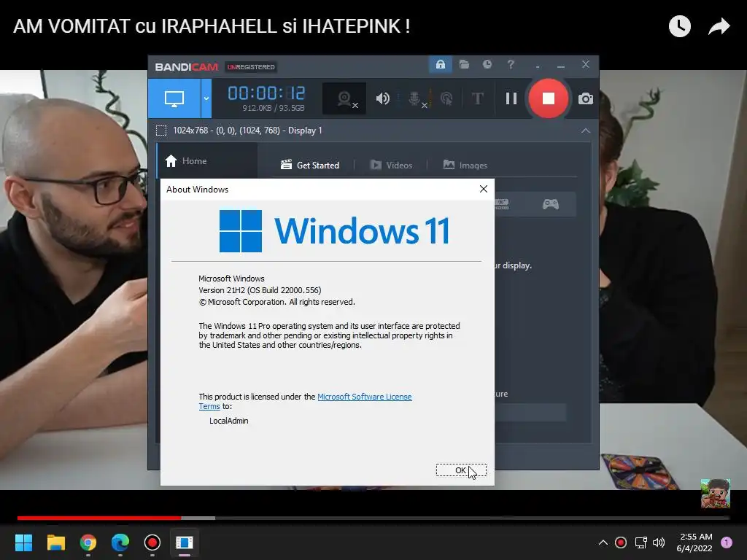Viewport: 747px width, 560px height.
Task: Launch Google Chrome from taskbar
Action: [88, 542]
